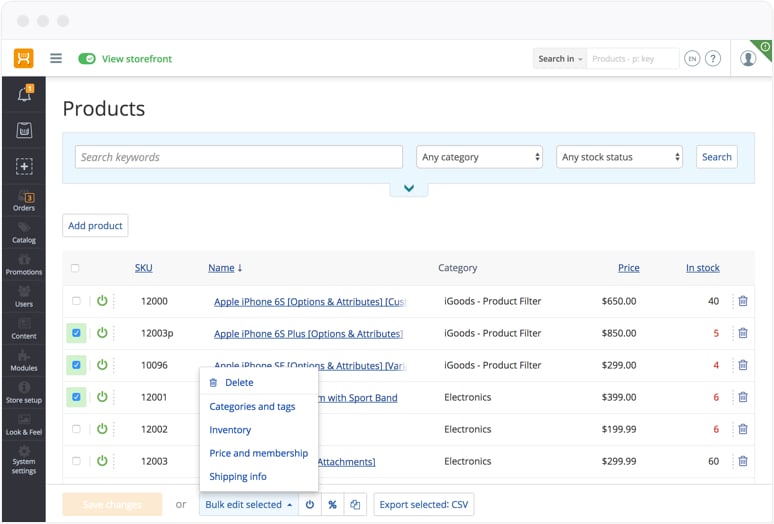Click the Add product button

95,226
